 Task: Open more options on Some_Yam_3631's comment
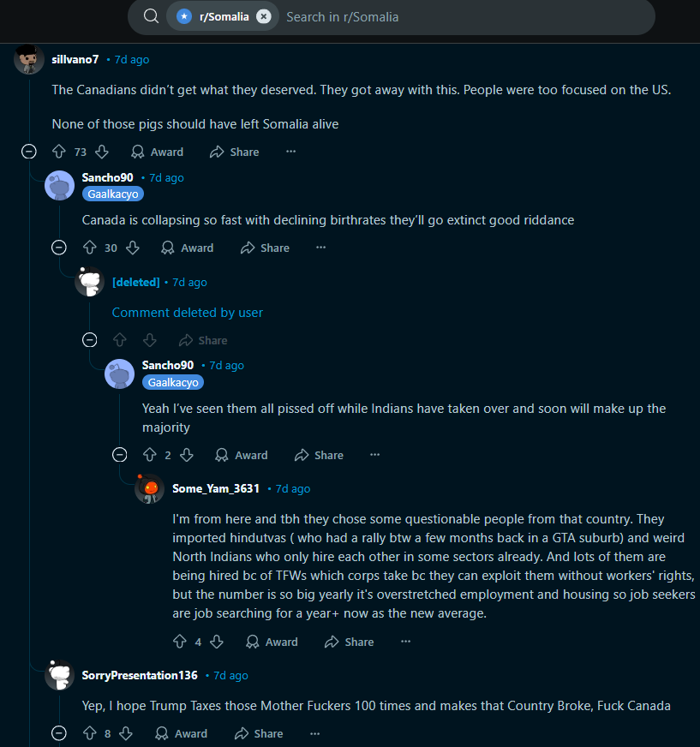405,642
